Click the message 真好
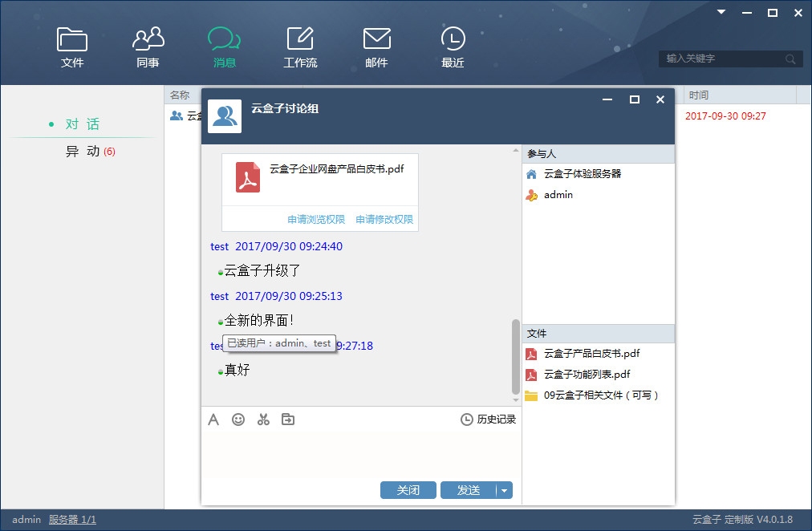 coord(238,370)
